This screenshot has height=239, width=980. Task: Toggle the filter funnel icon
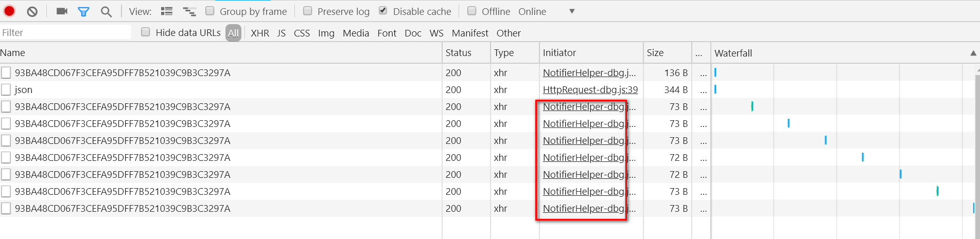pos(83,11)
